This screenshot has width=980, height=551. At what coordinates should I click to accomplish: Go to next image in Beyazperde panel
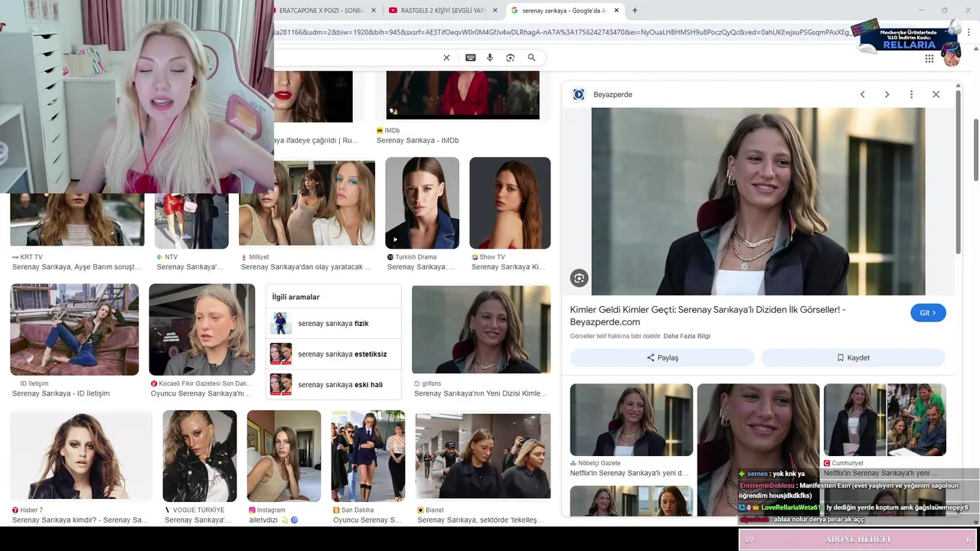click(887, 94)
